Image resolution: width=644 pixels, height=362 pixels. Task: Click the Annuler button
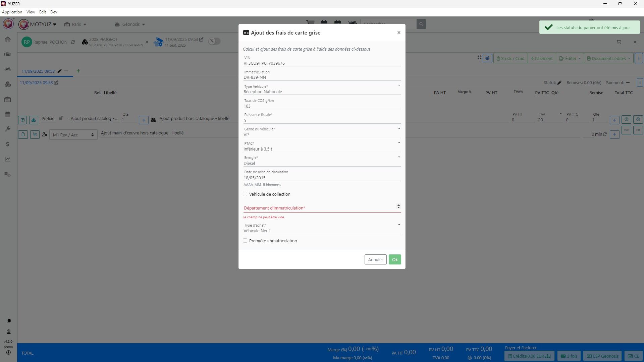(375, 259)
